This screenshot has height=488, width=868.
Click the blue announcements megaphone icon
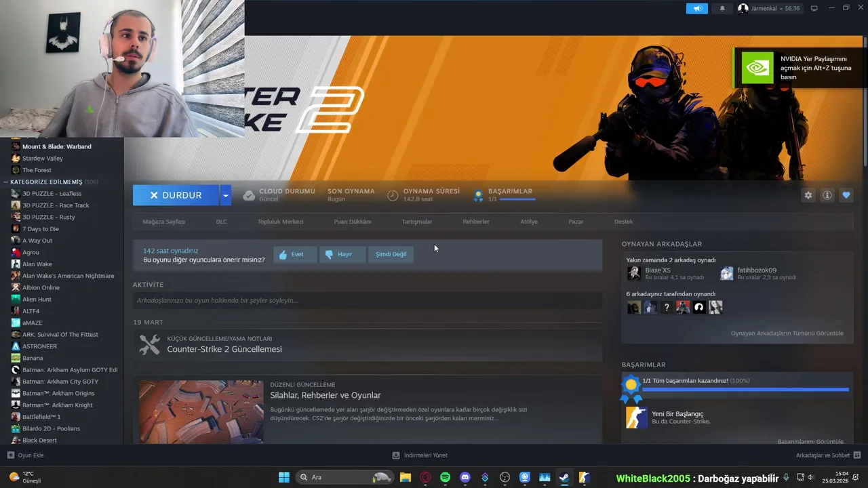[696, 8]
